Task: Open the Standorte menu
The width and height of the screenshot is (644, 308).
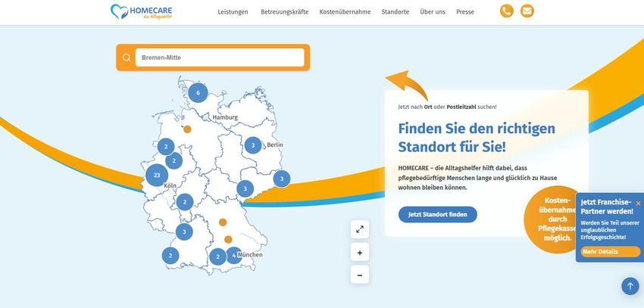Action: (x=395, y=12)
